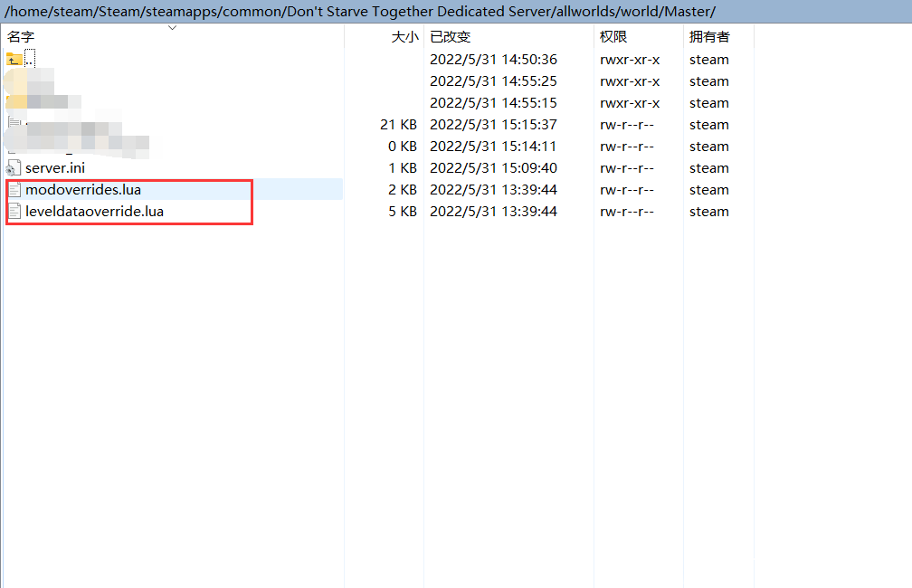Click owner steam of server.ini

[709, 168]
